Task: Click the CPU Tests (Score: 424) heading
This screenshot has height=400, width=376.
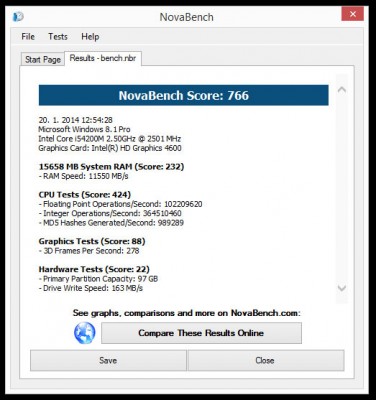Action: tap(85, 194)
